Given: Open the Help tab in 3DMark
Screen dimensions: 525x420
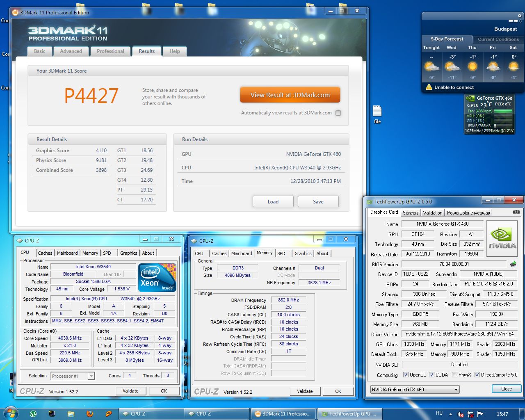Looking at the screenshot, I should click(x=175, y=51).
